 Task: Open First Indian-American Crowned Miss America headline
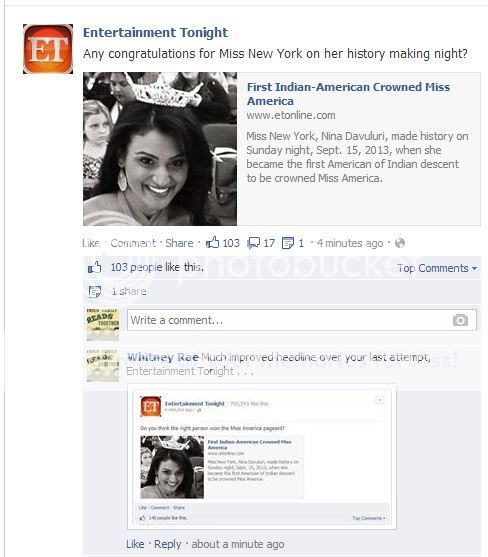(348, 94)
